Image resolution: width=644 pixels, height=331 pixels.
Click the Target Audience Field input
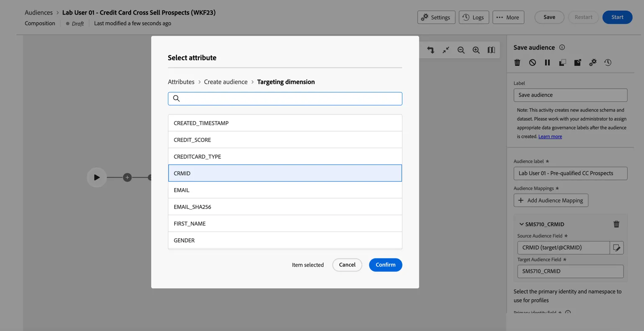pos(570,271)
